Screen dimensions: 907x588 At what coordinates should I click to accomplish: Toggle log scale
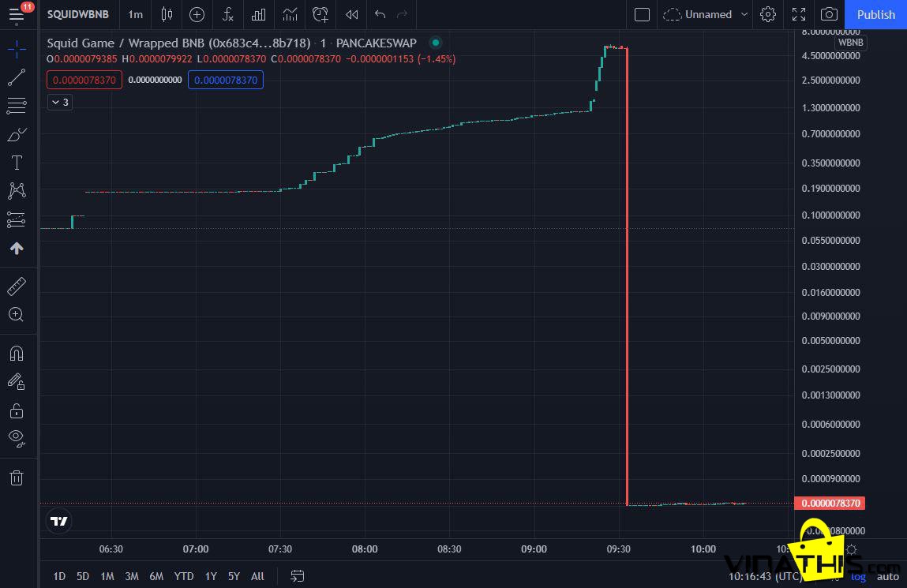858,576
